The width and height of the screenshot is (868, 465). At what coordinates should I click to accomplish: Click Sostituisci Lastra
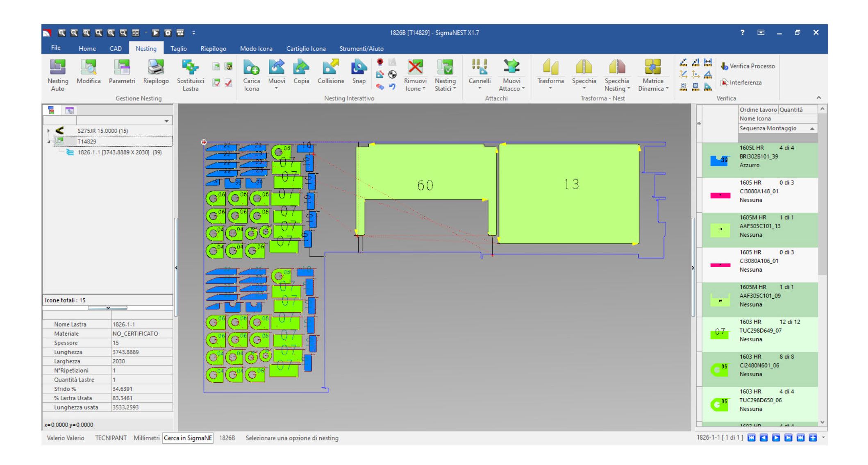click(x=191, y=75)
